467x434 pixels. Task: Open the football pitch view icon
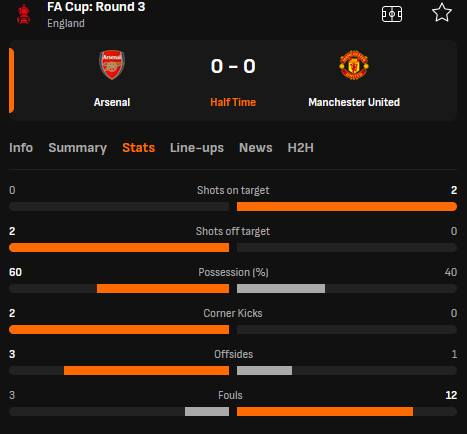392,14
